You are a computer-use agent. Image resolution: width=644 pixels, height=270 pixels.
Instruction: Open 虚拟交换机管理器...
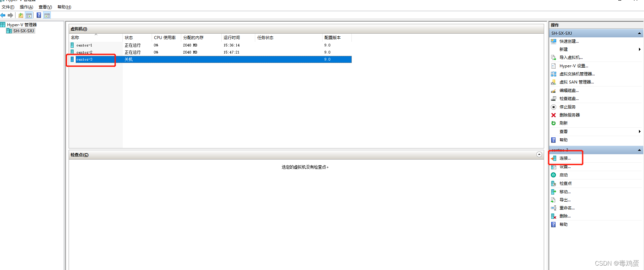point(577,74)
